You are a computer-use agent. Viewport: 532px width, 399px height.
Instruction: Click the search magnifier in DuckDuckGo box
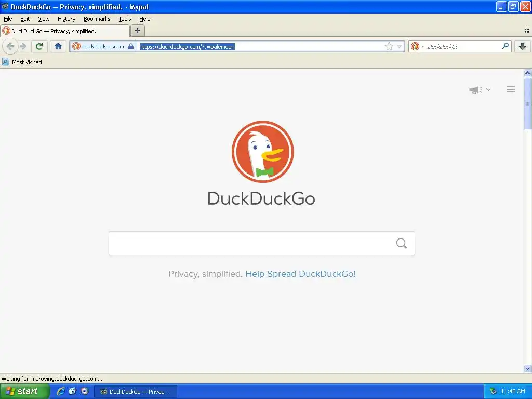[x=401, y=243]
